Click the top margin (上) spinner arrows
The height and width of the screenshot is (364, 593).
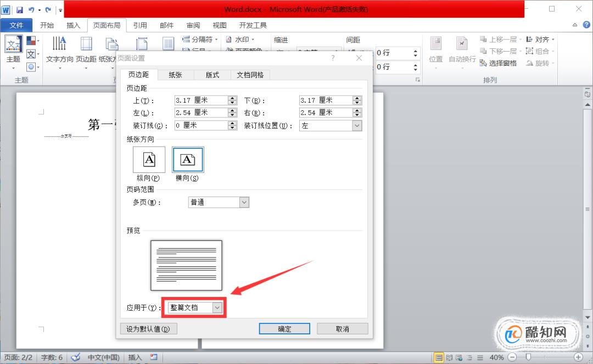pyautogui.click(x=233, y=100)
